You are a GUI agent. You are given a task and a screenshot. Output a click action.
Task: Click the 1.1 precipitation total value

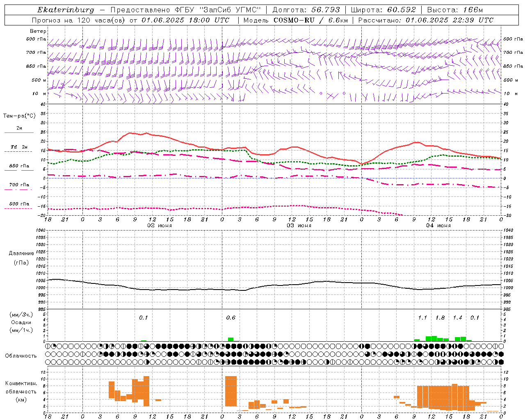[x=422, y=317]
